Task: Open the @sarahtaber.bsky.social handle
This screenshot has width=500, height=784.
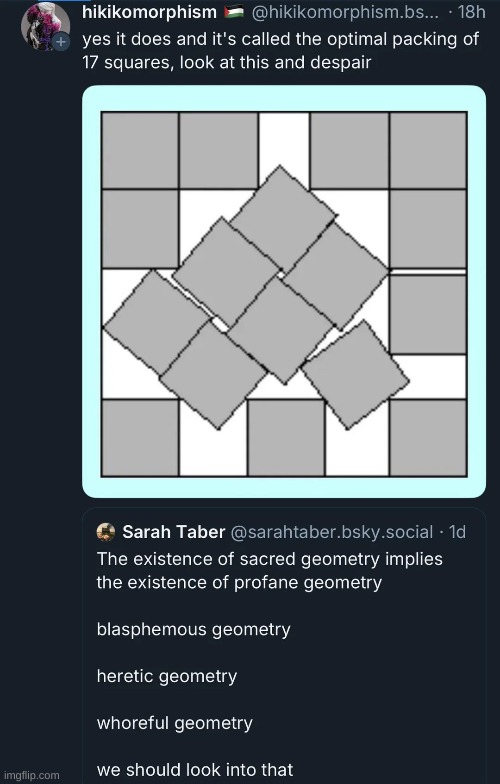Action: 332,532
